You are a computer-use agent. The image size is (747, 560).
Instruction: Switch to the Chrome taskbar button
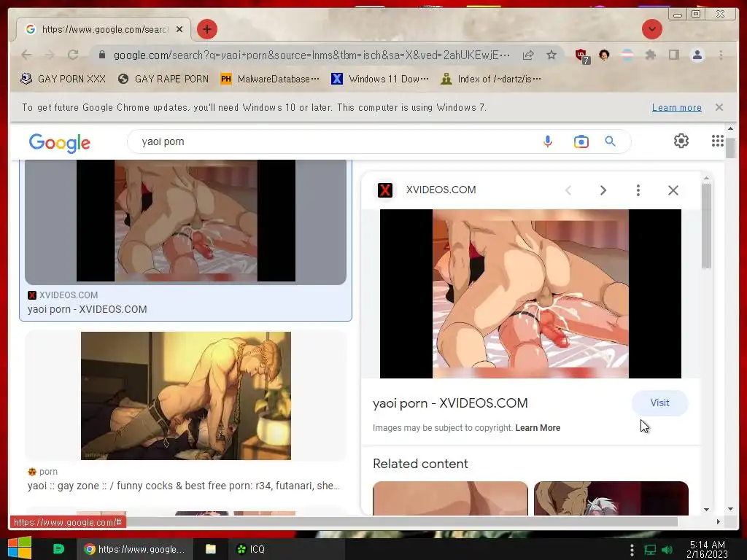(x=135, y=549)
